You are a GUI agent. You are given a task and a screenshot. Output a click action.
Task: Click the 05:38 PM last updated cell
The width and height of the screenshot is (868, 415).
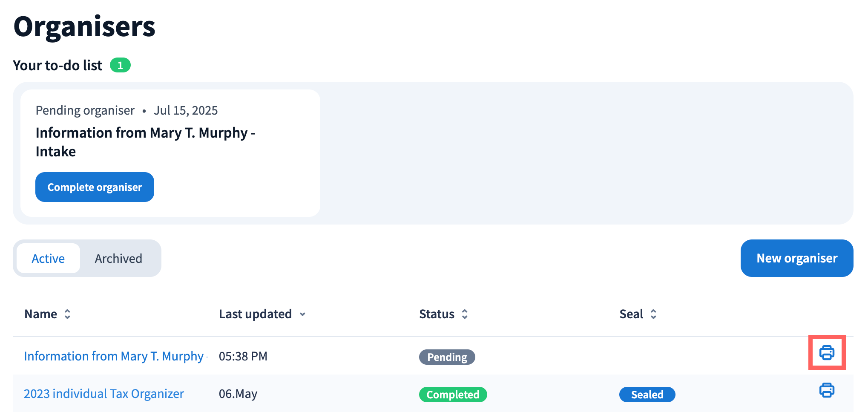pyautogui.click(x=243, y=356)
